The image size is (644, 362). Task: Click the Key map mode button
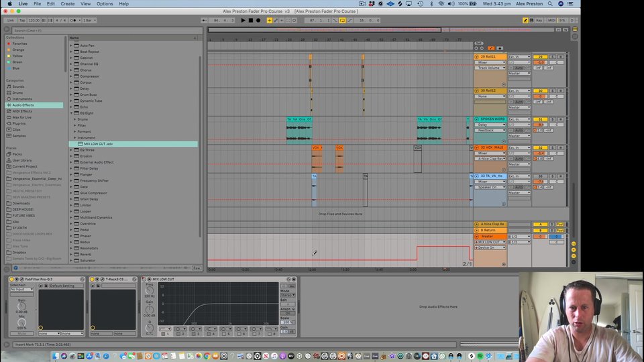tap(539, 20)
